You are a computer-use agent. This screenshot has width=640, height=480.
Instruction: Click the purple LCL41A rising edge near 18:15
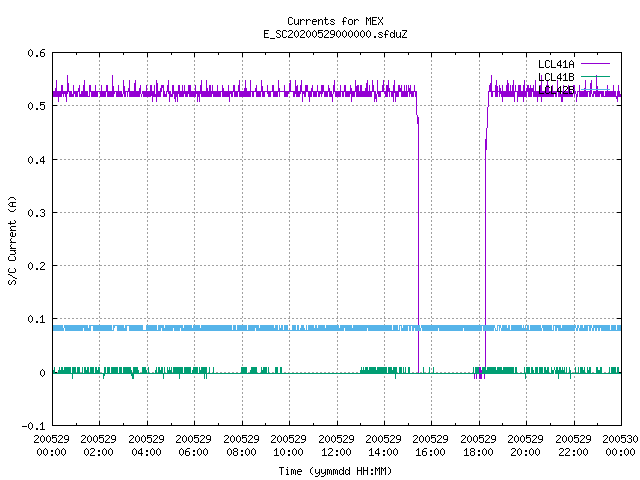tap(485, 245)
